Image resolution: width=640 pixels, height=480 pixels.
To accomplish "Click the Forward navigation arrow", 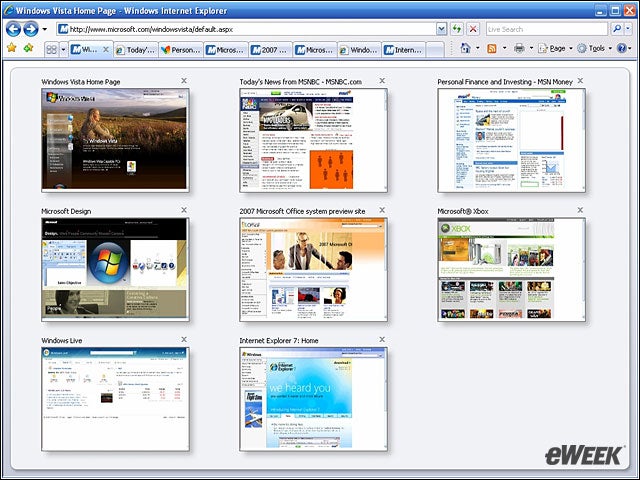I will click(x=31, y=29).
